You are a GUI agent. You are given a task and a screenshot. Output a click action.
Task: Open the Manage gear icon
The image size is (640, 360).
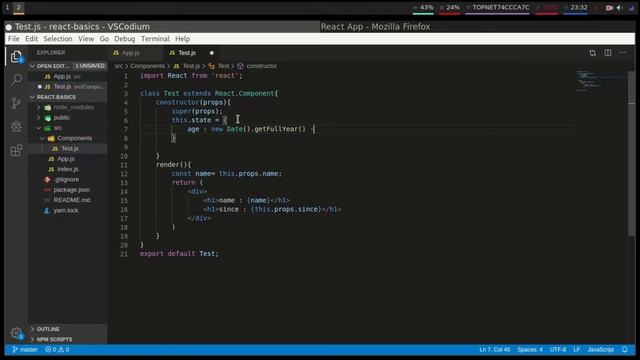(x=16, y=333)
